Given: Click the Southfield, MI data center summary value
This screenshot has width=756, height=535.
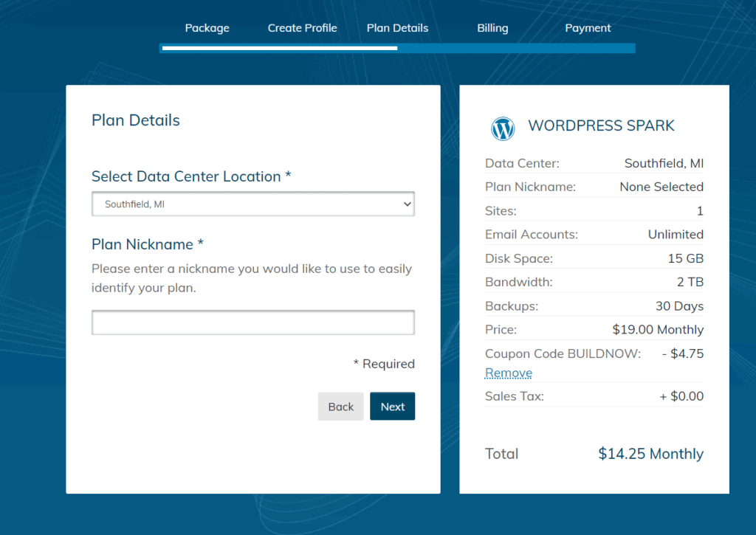Looking at the screenshot, I should click(x=664, y=163).
